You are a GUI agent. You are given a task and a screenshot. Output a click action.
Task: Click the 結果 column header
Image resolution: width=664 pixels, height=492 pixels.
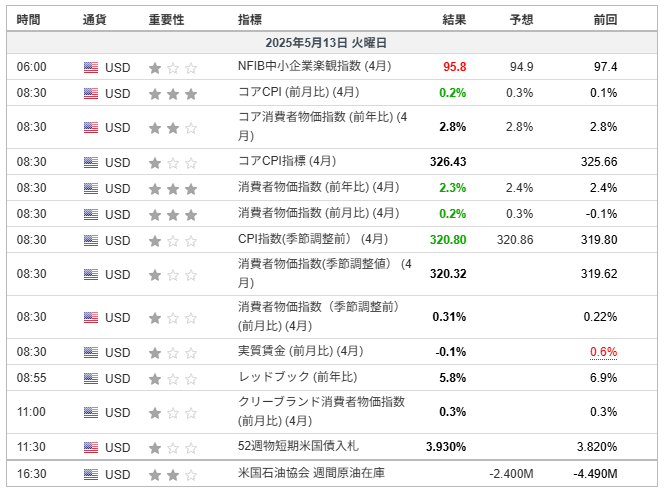click(x=454, y=19)
